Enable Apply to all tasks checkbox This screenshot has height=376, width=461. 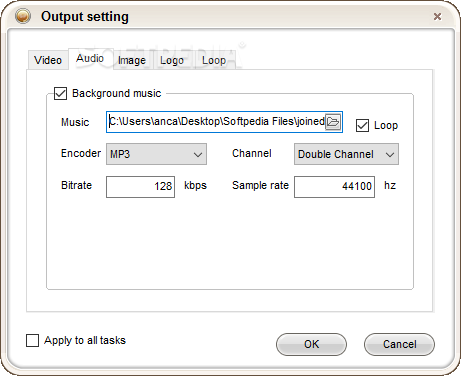pos(32,341)
